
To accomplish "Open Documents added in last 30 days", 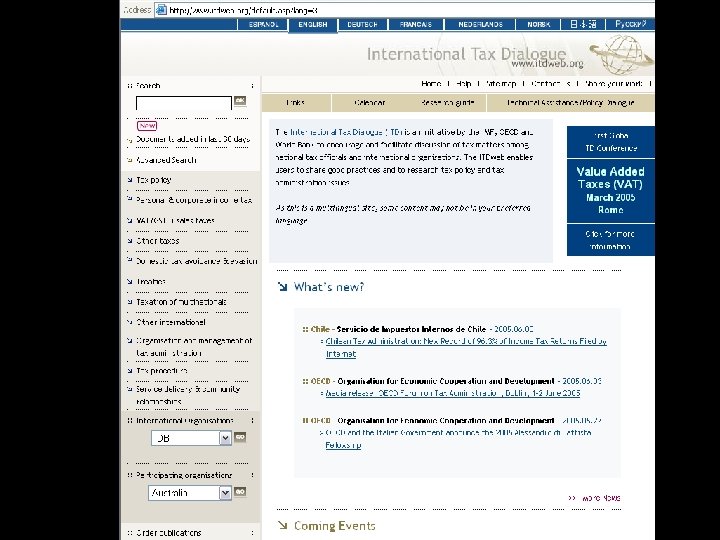I will [x=193, y=139].
